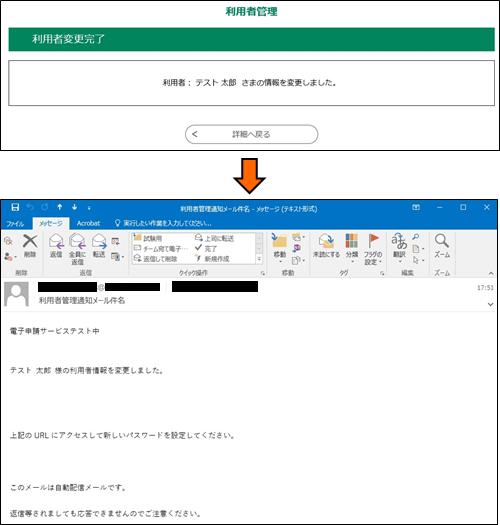Select the 上司に転送 quick step
This screenshot has height=525, width=500.
214,238
